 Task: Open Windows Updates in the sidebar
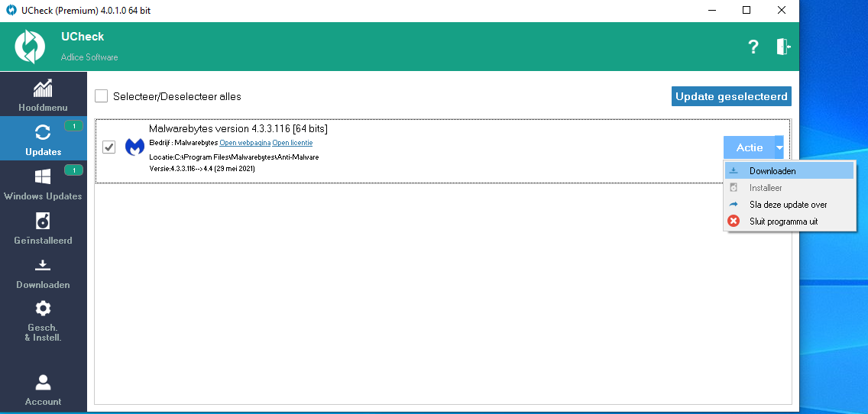tap(44, 183)
